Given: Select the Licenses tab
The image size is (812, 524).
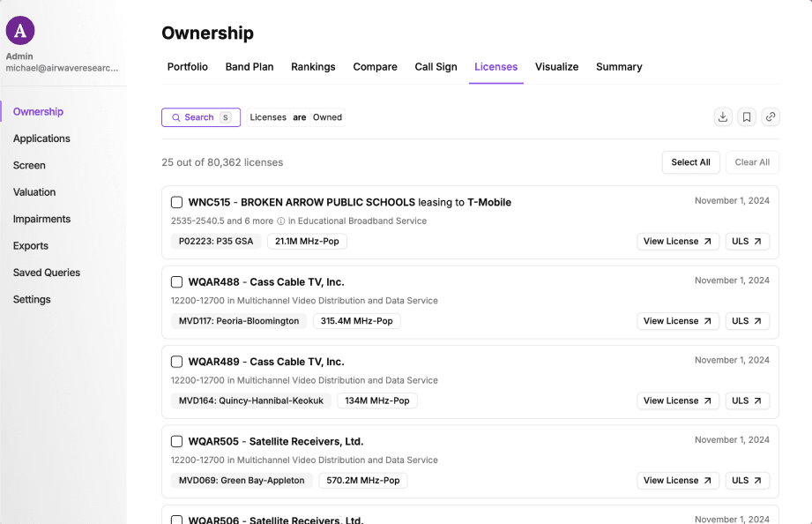Looking at the screenshot, I should pos(496,67).
